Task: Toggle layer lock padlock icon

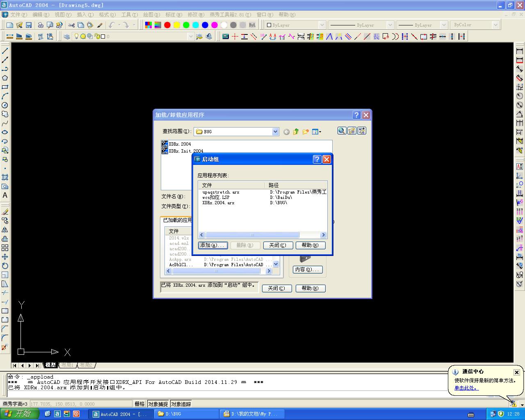Action: 97,36
